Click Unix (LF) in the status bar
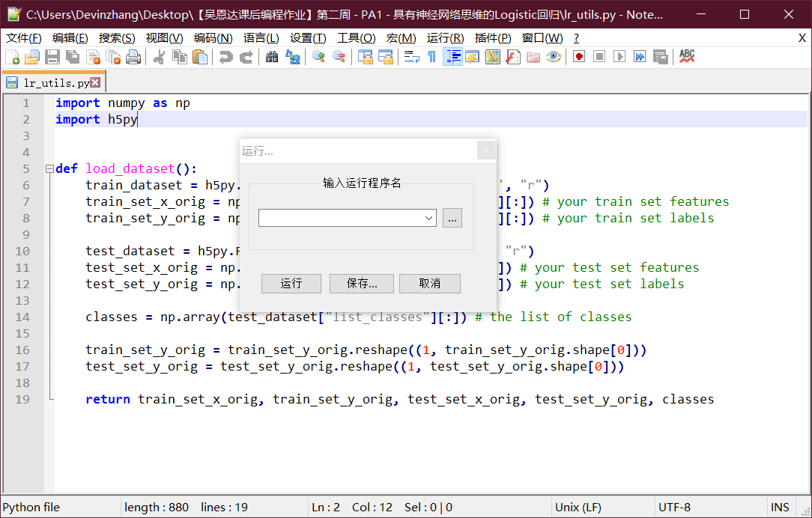Viewport: 812px width, 518px height. pyautogui.click(x=578, y=507)
